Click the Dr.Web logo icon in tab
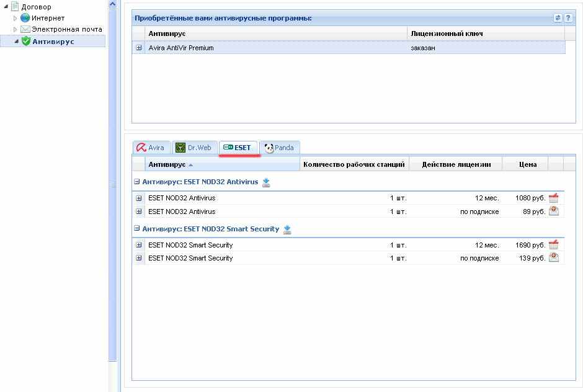583x392 pixels. tap(180, 148)
